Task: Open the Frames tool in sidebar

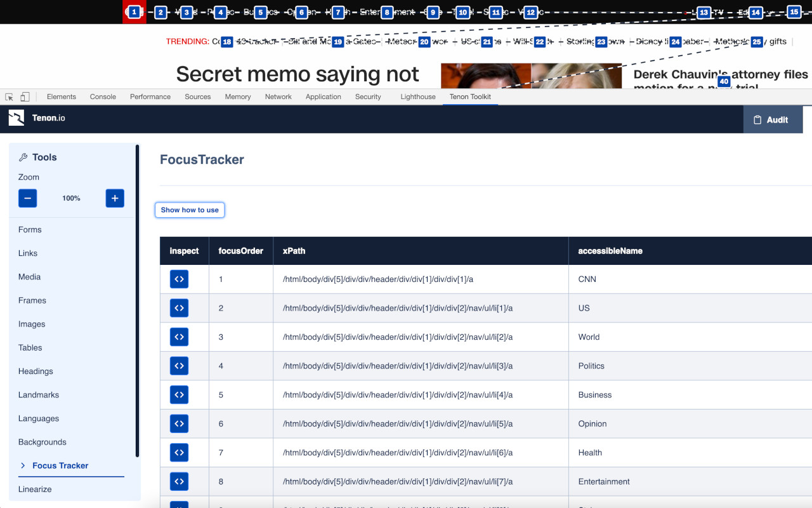Action: click(x=32, y=300)
